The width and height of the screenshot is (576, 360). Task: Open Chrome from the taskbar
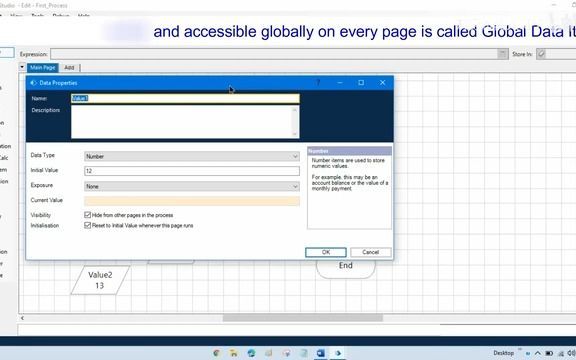point(216,353)
